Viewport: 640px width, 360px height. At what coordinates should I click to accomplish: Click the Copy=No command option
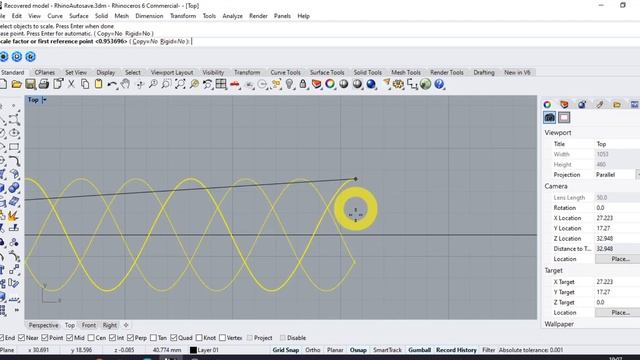(144, 41)
